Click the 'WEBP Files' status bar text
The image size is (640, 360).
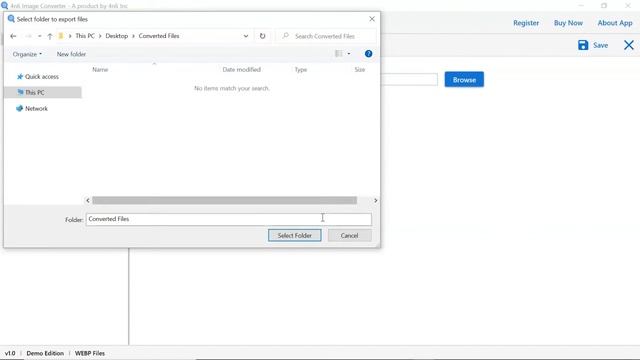click(90, 353)
